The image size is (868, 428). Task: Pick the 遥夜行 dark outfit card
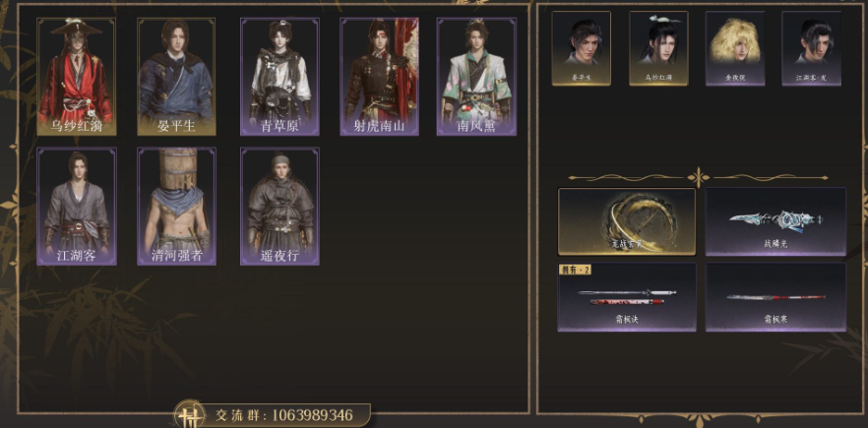[279, 206]
